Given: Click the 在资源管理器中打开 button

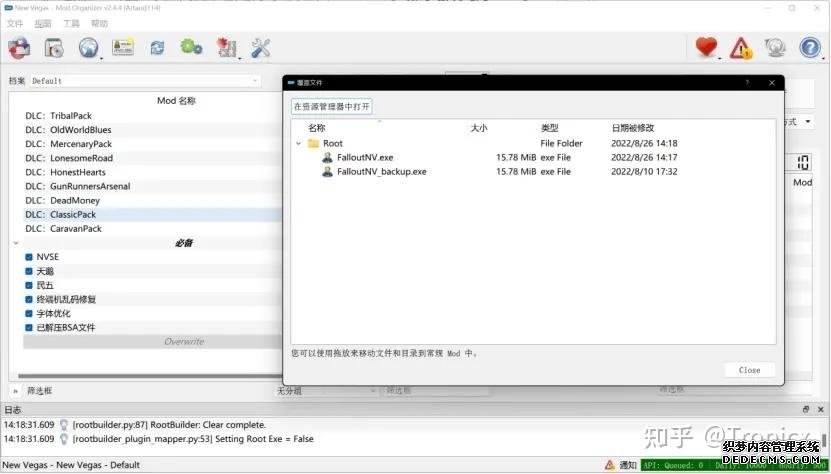Looking at the screenshot, I should [x=331, y=106].
